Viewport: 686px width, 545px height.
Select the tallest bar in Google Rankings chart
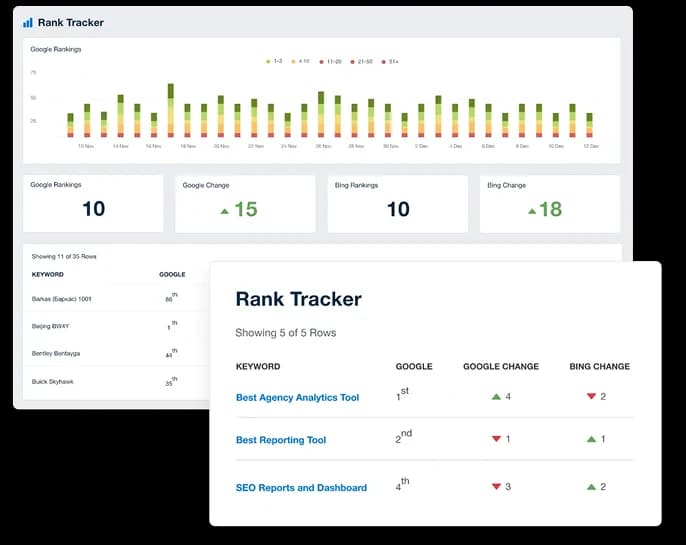pyautogui.click(x=171, y=110)
